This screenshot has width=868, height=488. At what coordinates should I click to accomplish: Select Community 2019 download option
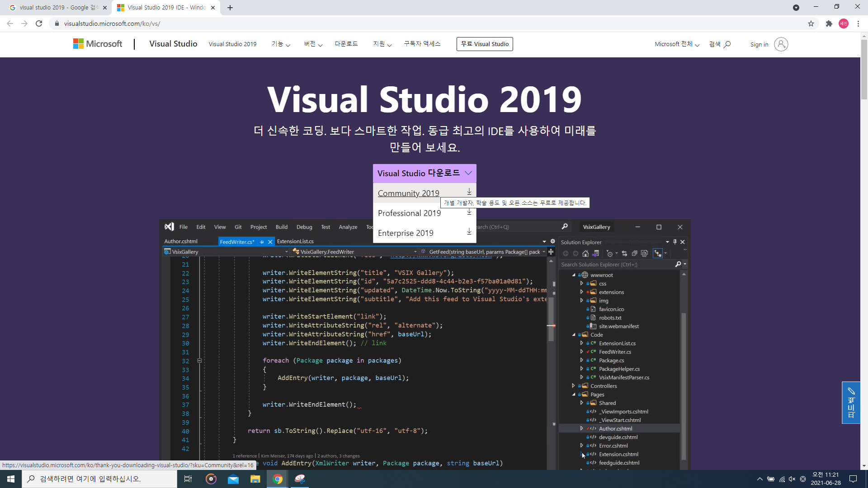[408, 193]
